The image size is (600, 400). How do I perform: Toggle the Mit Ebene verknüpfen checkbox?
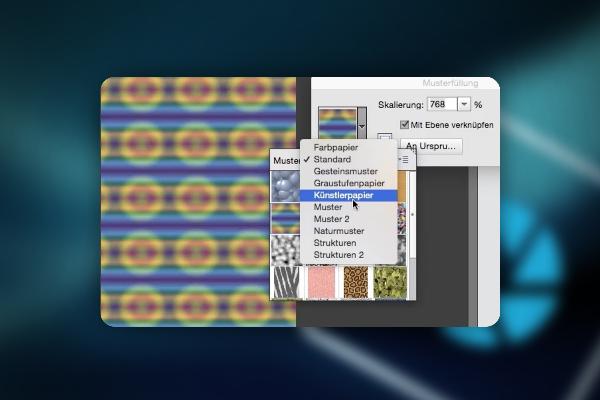tap(404, 125)
